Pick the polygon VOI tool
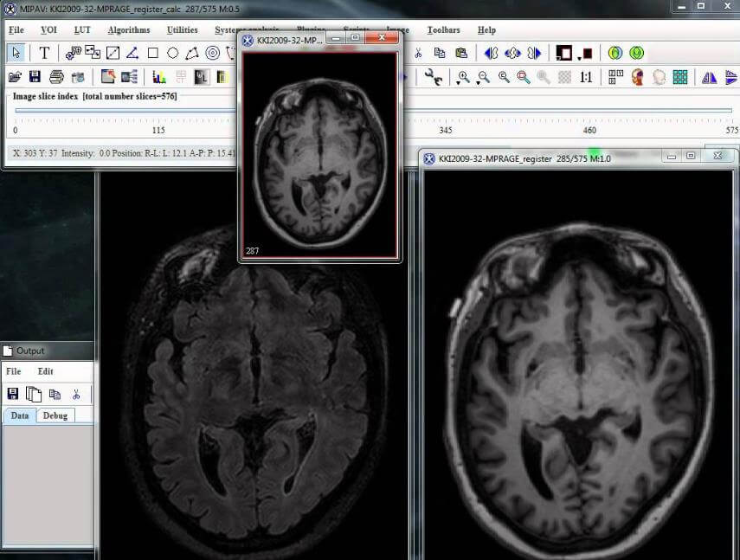This screenshot has height=560, width=740. coord(192,53)
